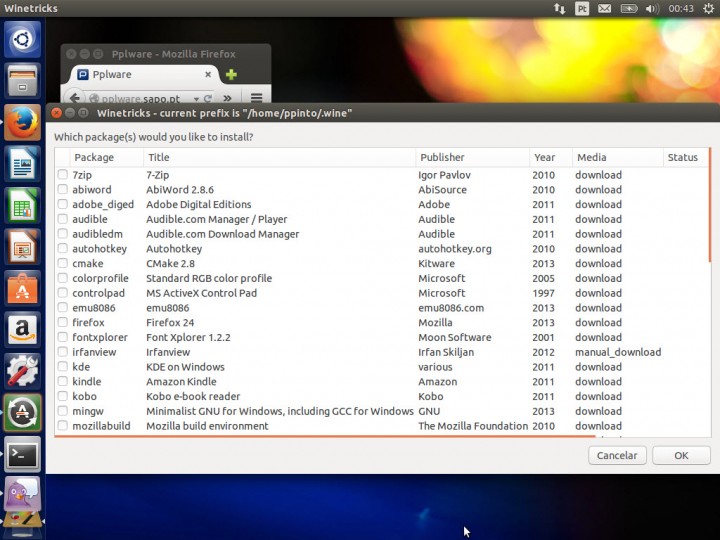Click the horizontal scrollbar of package list
720x540 pixels.
coord(325,436)
